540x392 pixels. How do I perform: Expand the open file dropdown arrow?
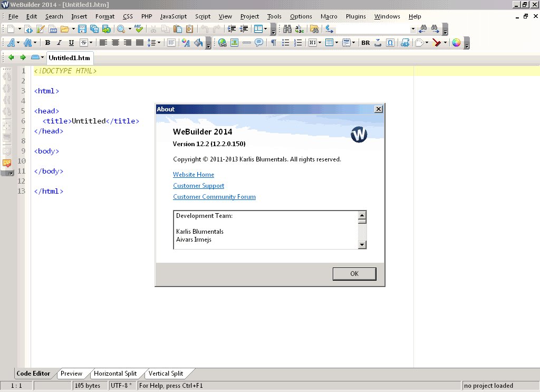pos(73,29)
